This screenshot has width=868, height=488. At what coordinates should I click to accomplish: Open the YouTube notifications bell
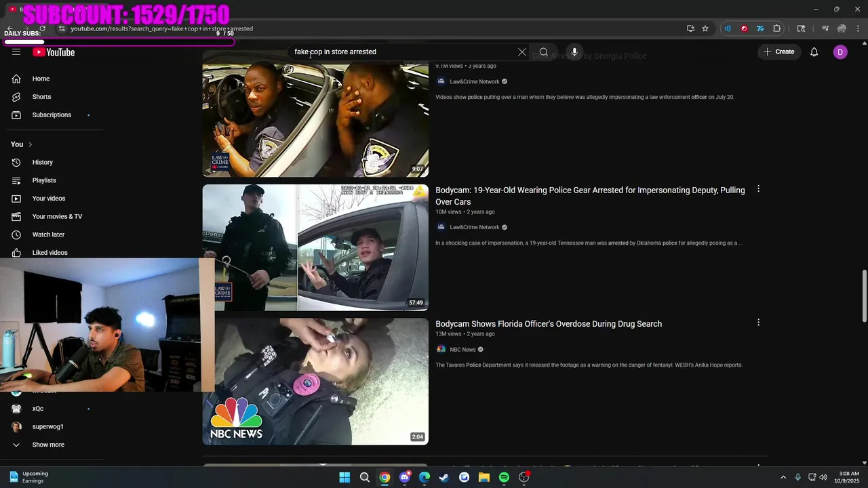point(814,52)
